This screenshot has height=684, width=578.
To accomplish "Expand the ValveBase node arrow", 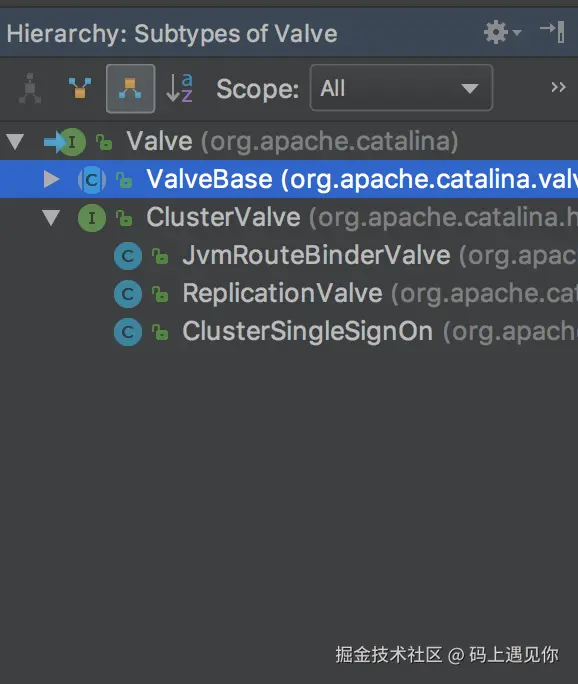I will point(51,179).
